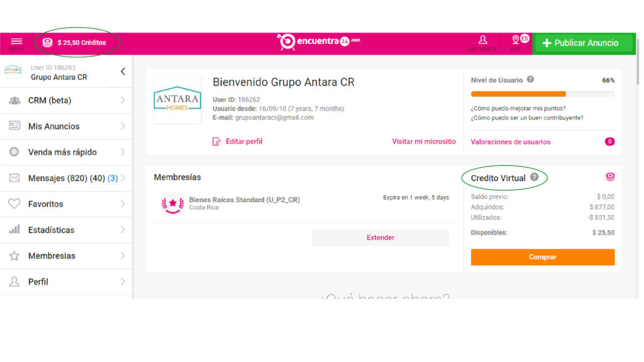Click the Adquiridos $ 877,00 value
Screen dimensions: 644x362
point(602,207)
